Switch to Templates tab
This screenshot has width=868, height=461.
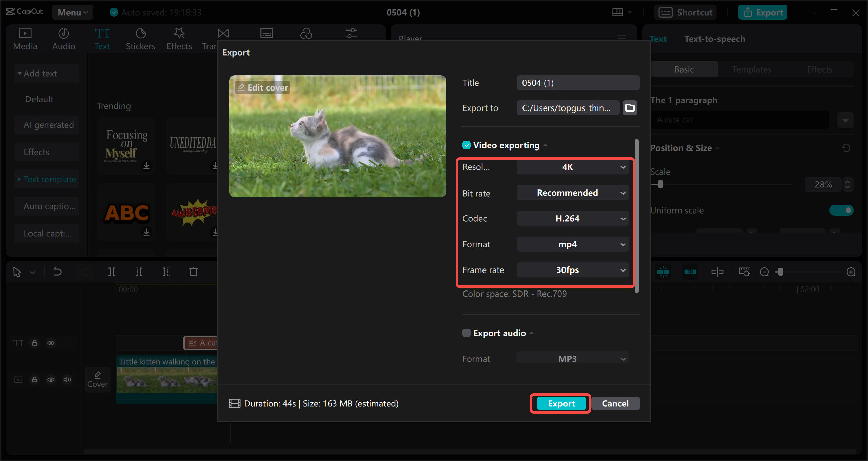click(x=752, y=69)
